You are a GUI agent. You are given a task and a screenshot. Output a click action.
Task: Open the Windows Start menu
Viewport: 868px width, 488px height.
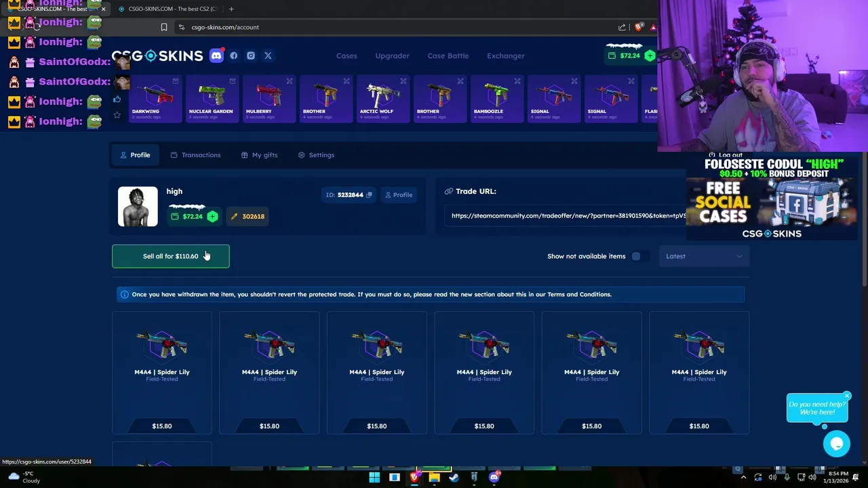coord(374,477)
